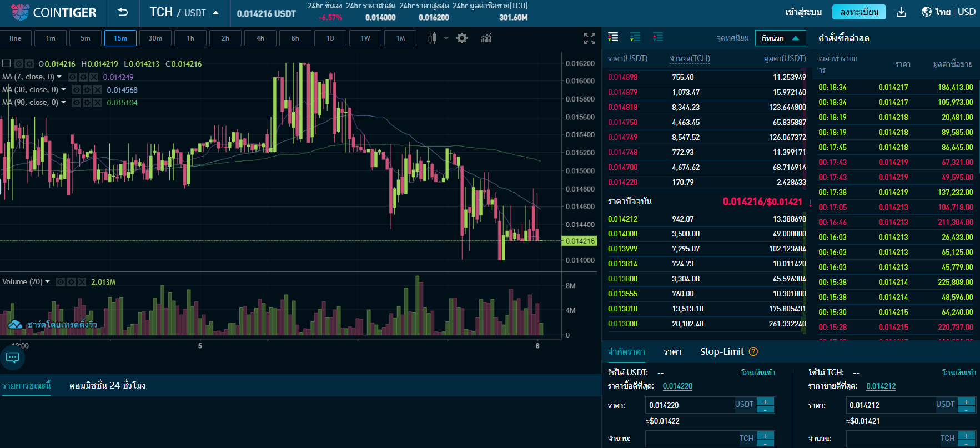Select the 1m timeframe
Image resolution: width=980 pixels, height=448 pixels.
click(x=51, y=38)
